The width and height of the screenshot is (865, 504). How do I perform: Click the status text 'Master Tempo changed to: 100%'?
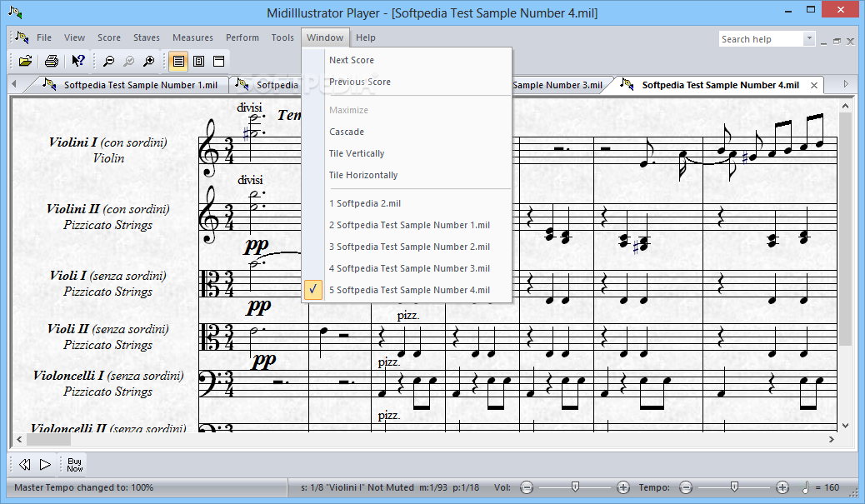click(84, 487)
